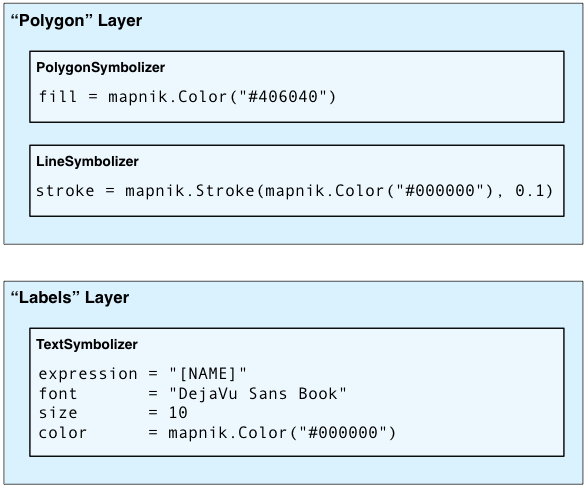Viewport: 586px width, 487px height.
Task: Select the TextSymbolizer title
Action: [x=87, y=345]
